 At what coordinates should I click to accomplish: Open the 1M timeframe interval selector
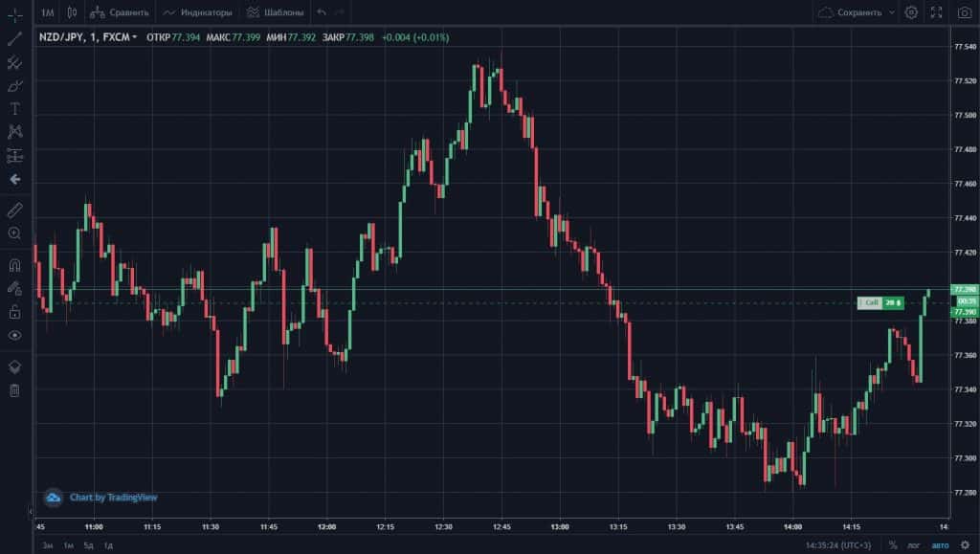(48, 12)
